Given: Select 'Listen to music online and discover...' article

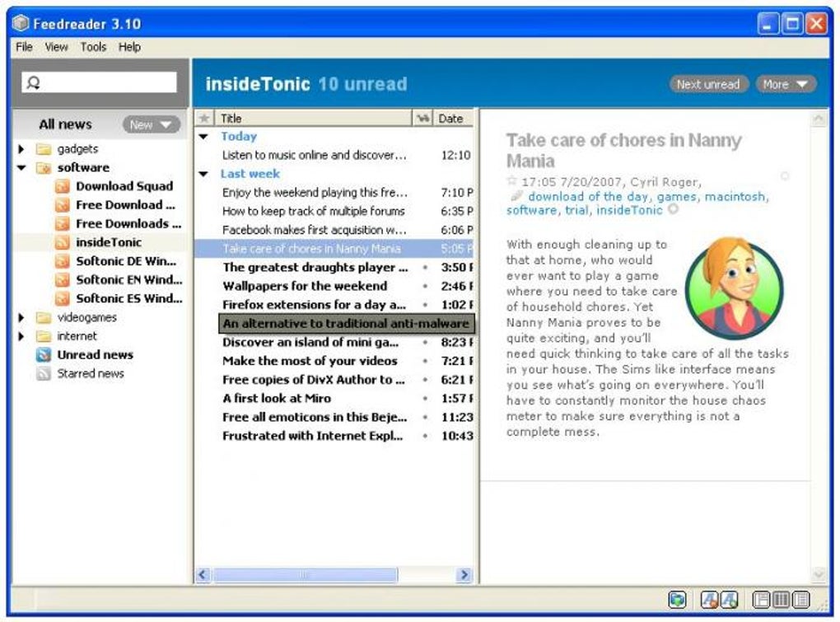Looking at the screenshot, I should pyautogui.click(x=334, y=156).
